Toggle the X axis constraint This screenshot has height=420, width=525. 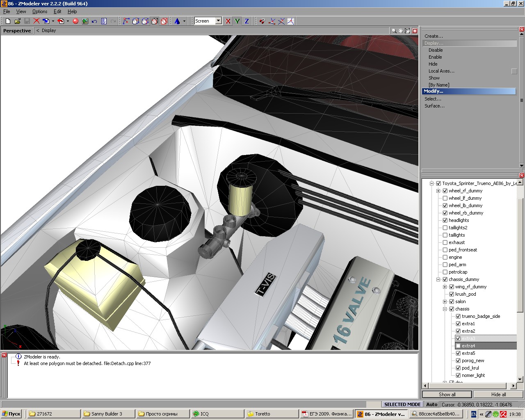click(x=228, y=21)
